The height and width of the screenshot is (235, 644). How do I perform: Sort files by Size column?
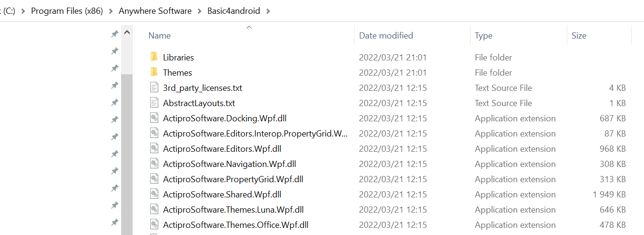pos(579,36)
